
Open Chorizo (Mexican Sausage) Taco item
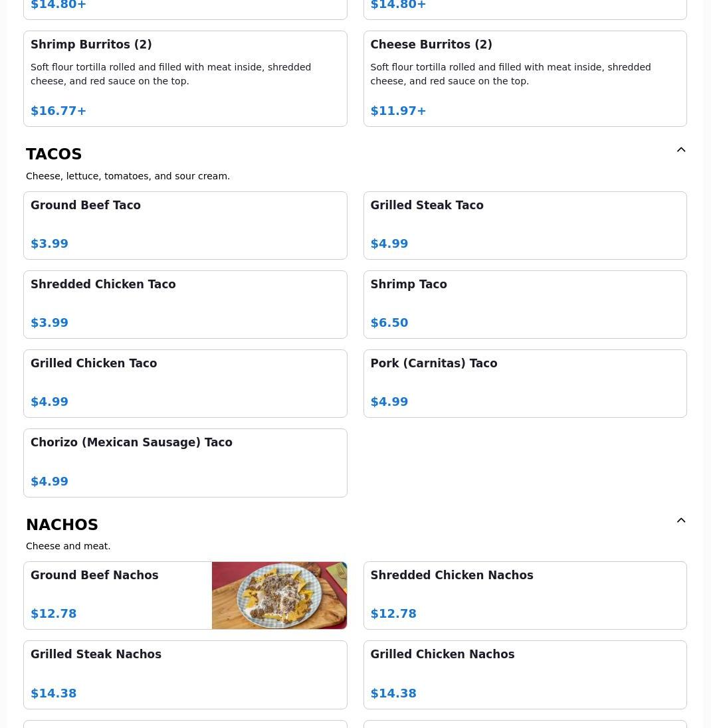[185, 463]
